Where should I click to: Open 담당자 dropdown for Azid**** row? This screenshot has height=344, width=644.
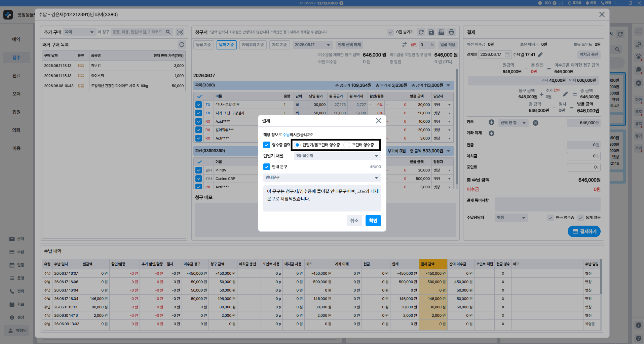tap(449, 122)
